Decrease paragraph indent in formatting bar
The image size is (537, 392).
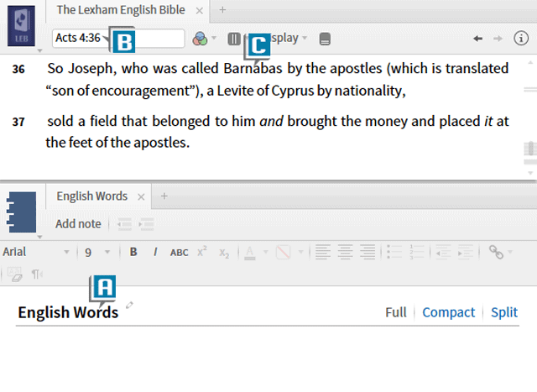(443, 252)
